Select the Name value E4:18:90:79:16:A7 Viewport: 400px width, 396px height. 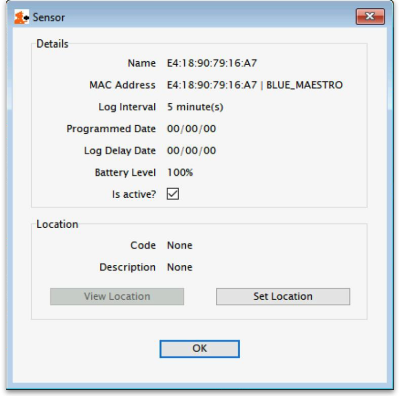point(212,63)
